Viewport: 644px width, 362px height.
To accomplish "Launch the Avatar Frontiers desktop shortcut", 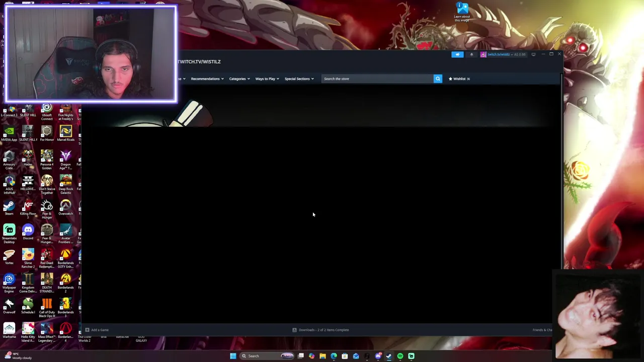I will click(65, 234).
